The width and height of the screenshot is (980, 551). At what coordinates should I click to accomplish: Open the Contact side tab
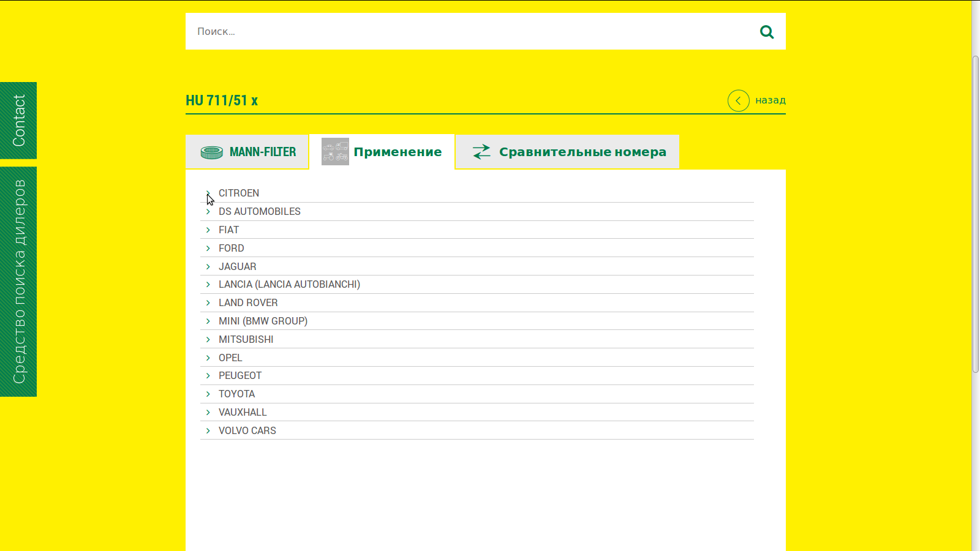point(18,121)
